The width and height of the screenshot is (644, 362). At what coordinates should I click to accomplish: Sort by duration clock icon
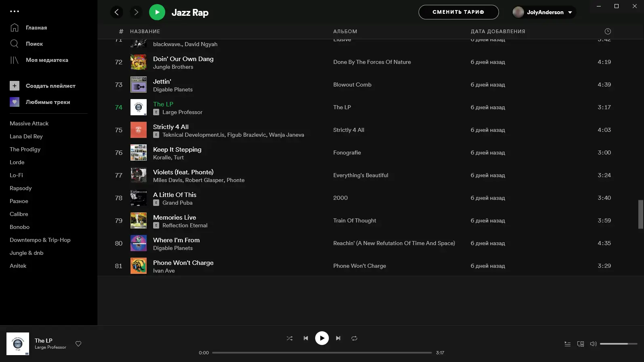click(608, 32)
